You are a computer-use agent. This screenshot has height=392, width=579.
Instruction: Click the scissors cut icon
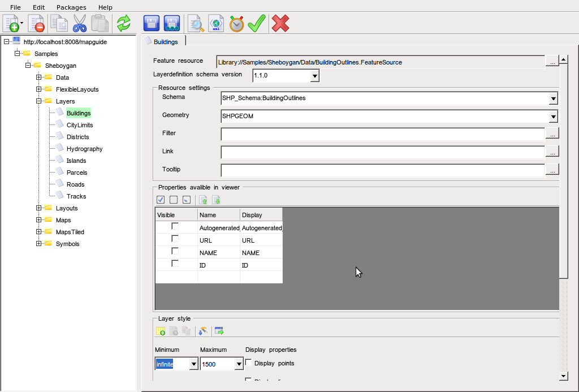point(80,23)
